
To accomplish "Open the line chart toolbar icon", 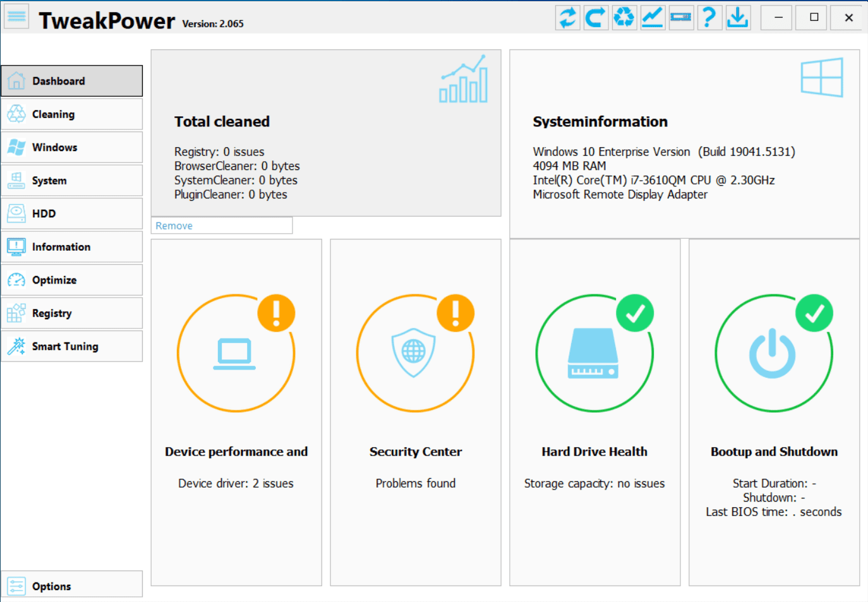I will point(653,17).
